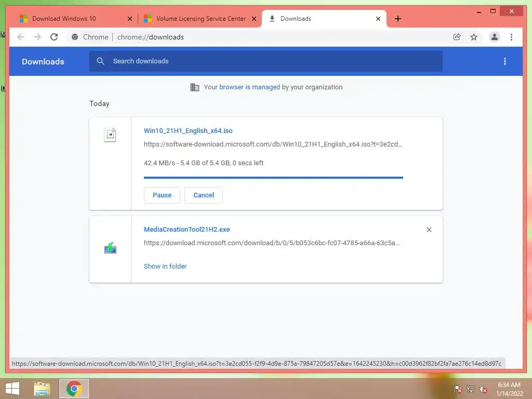The image size is (532, 399).
Task: Click the MediaCreationTool source URL text
Action: pos(271,243)
